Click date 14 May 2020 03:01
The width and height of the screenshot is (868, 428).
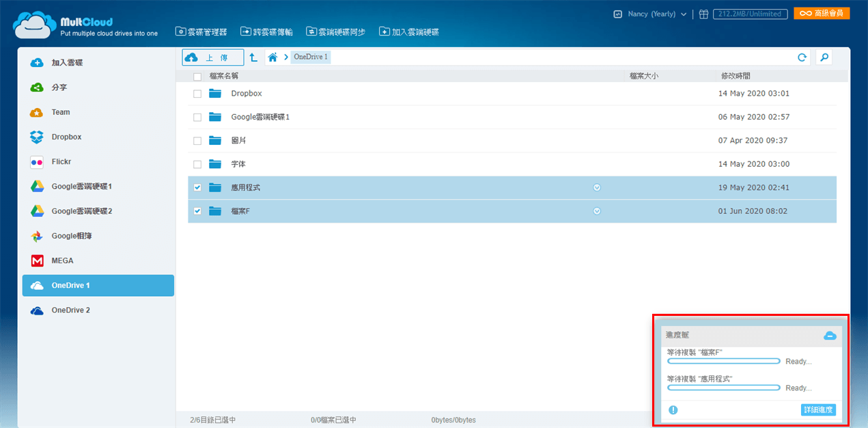coord(754,94)
